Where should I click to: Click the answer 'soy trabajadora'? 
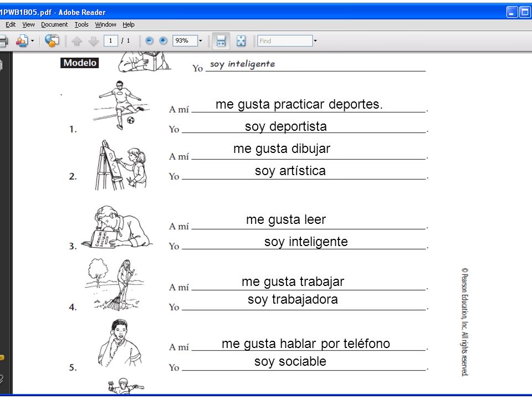pyautogui.click(x=293, y=300)
